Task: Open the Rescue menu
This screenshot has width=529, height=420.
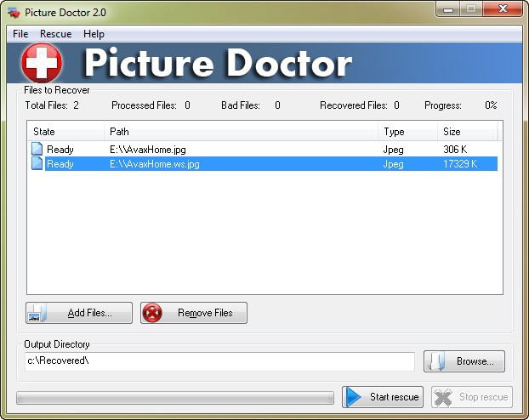Action: pyautogui.click(x=55, y=34)
